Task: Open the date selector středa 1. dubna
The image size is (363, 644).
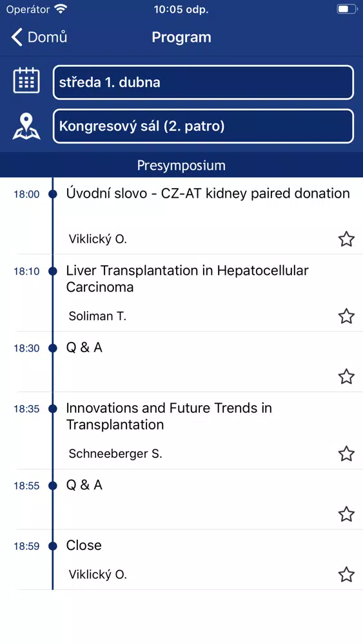Action: tap(203, 82)
